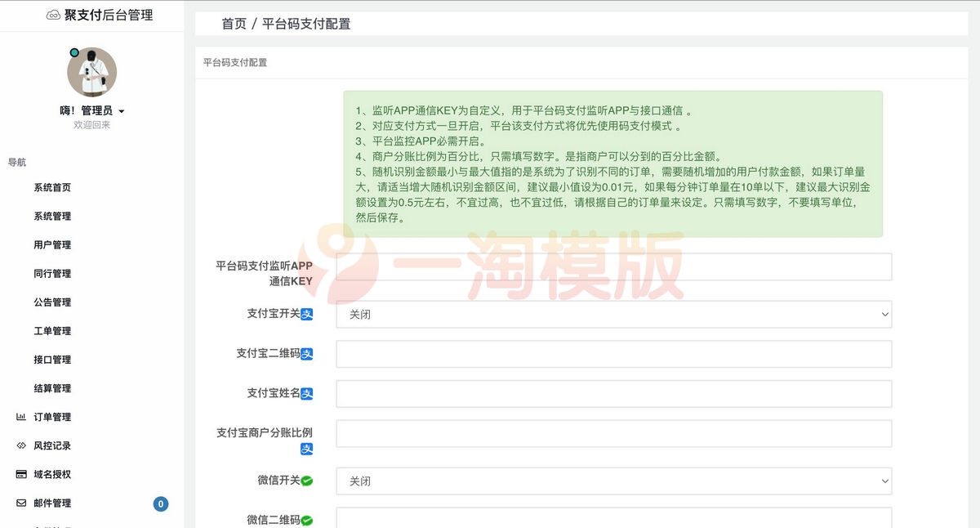Open 域名授权 menu entry
The width and height of the screenshot is (980, 528).
pos(52,474)
